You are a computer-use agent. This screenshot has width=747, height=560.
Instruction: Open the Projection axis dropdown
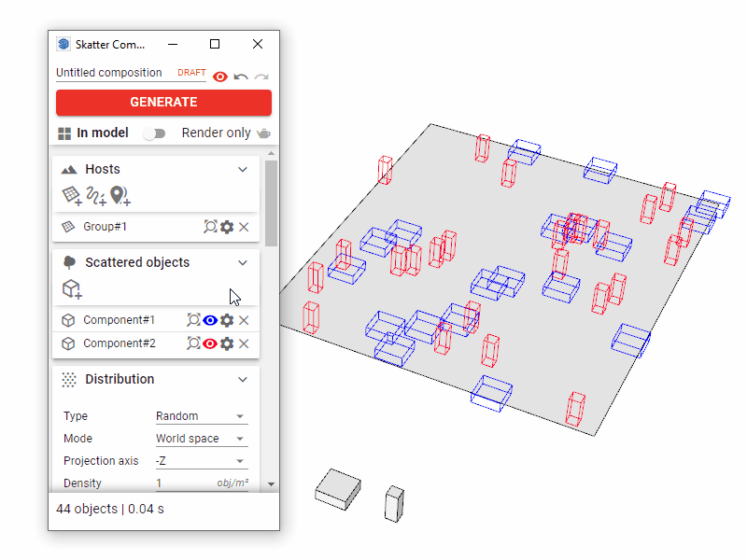pos(201,461)
